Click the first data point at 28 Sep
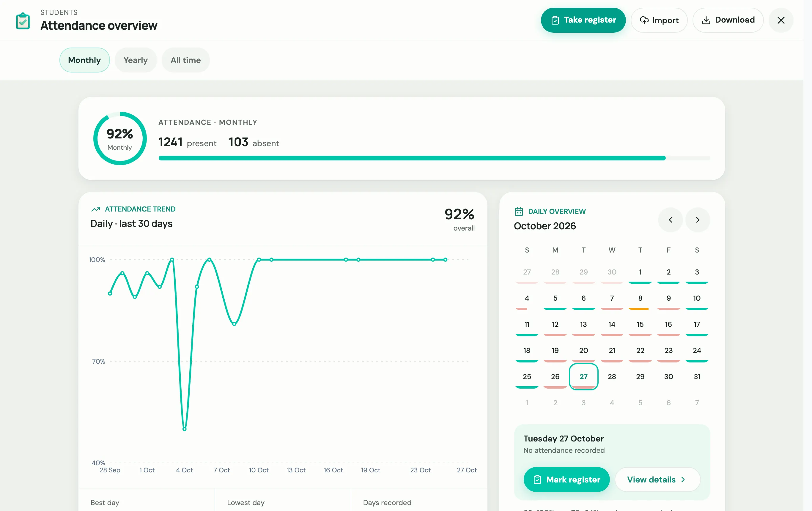Image resolution: width=812 pixels, height=511 pixels. point(110,294)
